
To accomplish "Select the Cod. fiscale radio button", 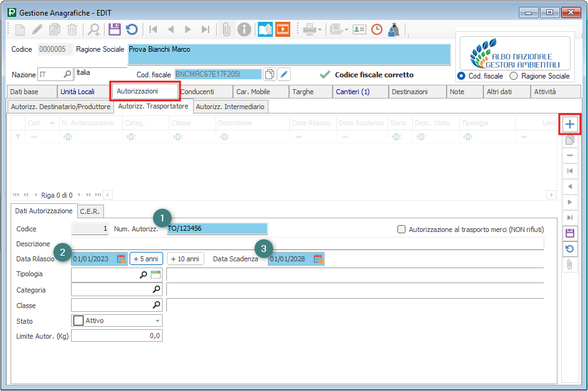I will [x=462, y=76].
